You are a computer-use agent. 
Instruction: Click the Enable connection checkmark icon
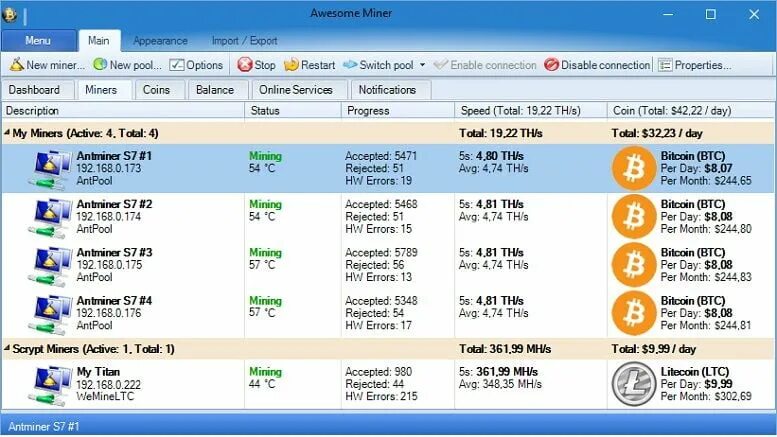[441, 64]
